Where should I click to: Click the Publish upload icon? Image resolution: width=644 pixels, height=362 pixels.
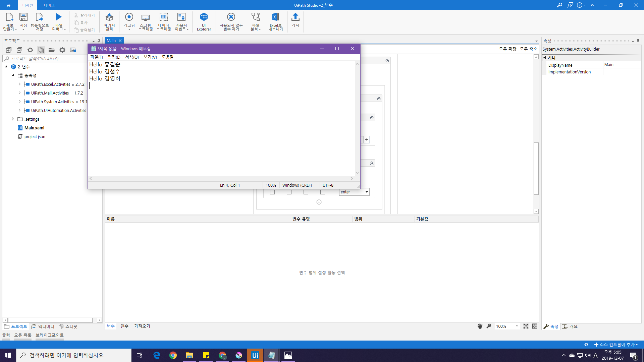(x=295, y=17)
